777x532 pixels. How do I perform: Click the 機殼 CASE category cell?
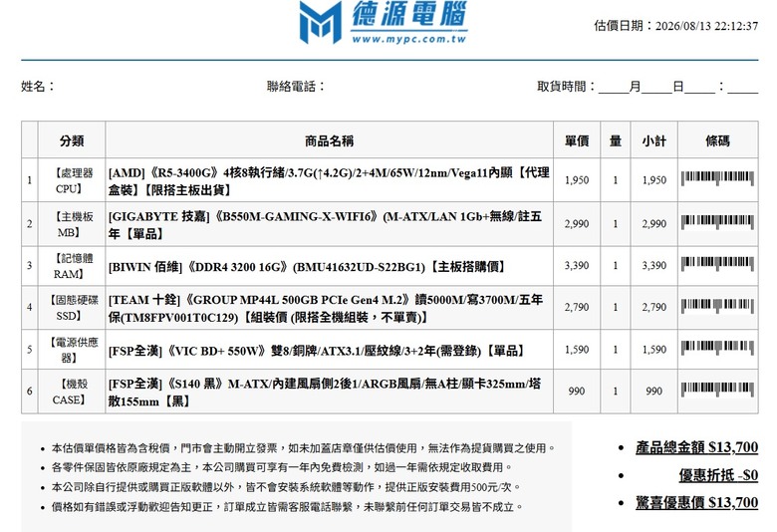[72, 392]
